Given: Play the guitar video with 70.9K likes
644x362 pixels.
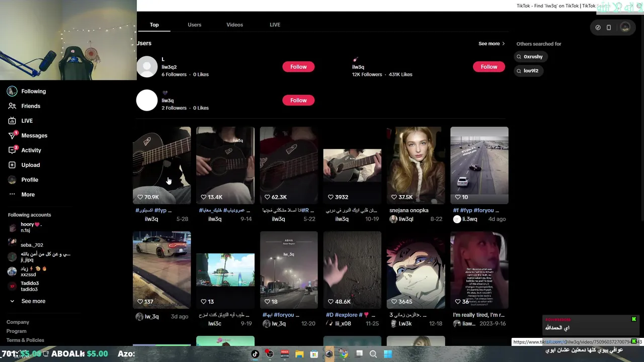Looking at the screenshot, I should pyautogui.click(x=162, y=165).
